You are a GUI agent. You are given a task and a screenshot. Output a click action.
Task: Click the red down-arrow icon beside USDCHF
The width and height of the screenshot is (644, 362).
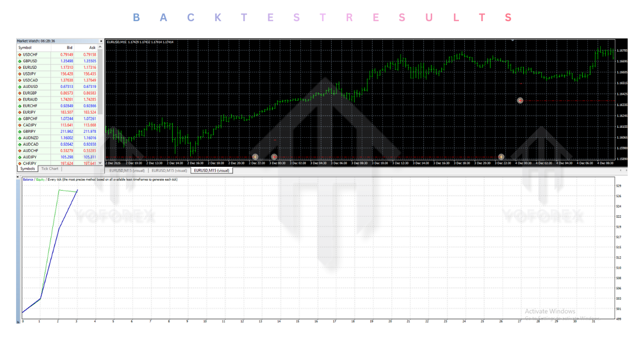20,54
